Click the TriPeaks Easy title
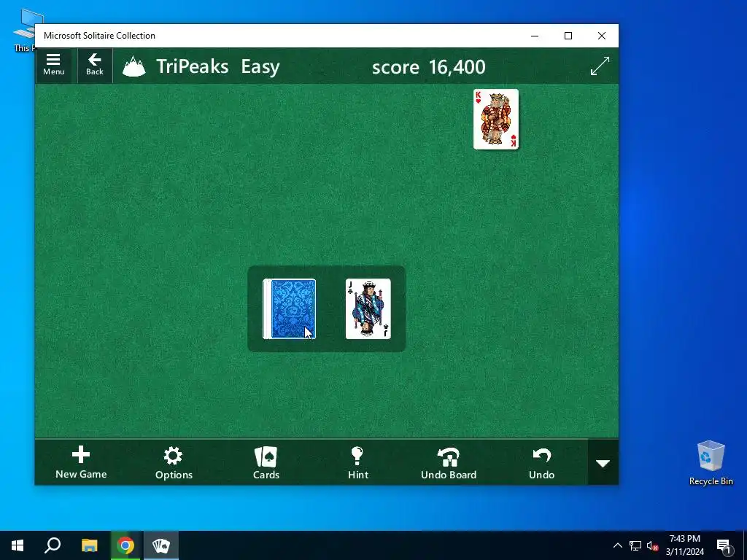The height and width of the screenshot is (560, 747). pos(217,66)
